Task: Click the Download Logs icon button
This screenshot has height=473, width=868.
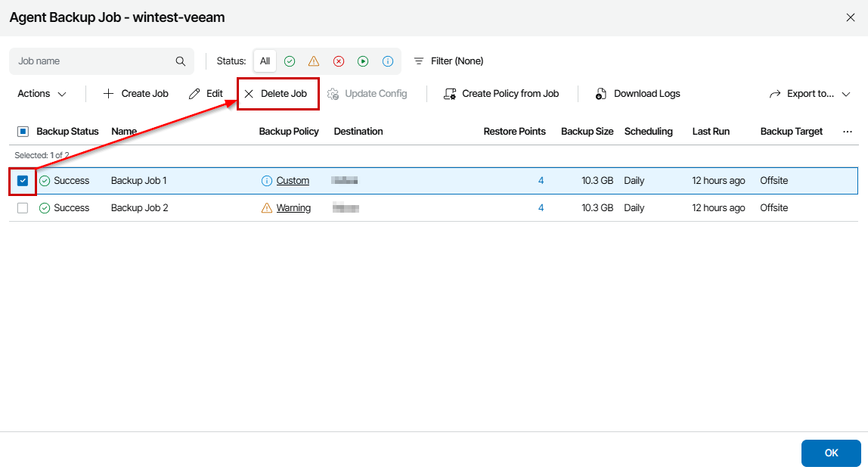Action: 601,94
